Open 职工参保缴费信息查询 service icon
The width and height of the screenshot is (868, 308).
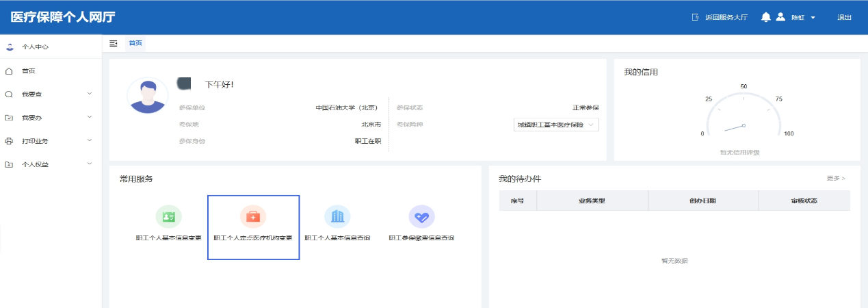pos(421,217)
